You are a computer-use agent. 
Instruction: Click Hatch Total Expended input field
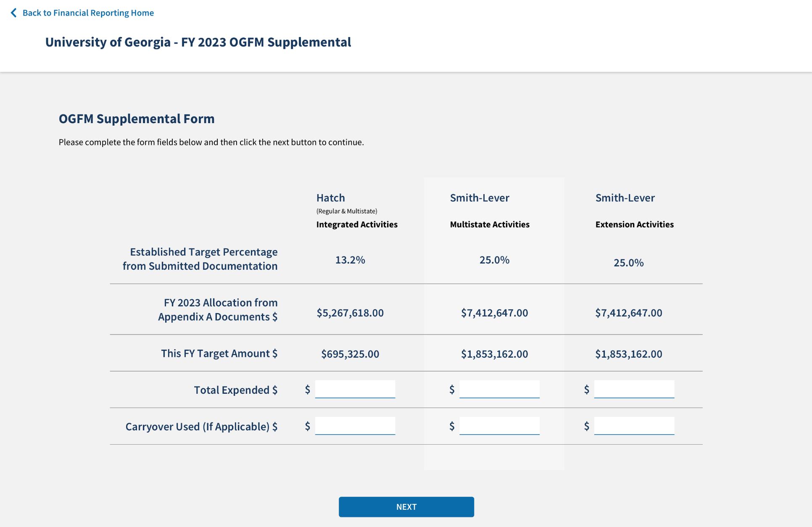[x=355, y=389]
